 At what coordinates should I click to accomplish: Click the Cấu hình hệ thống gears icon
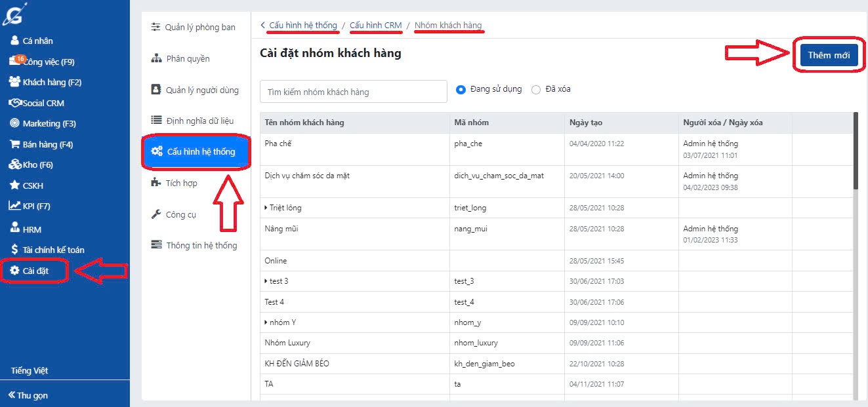pos(157,151)
